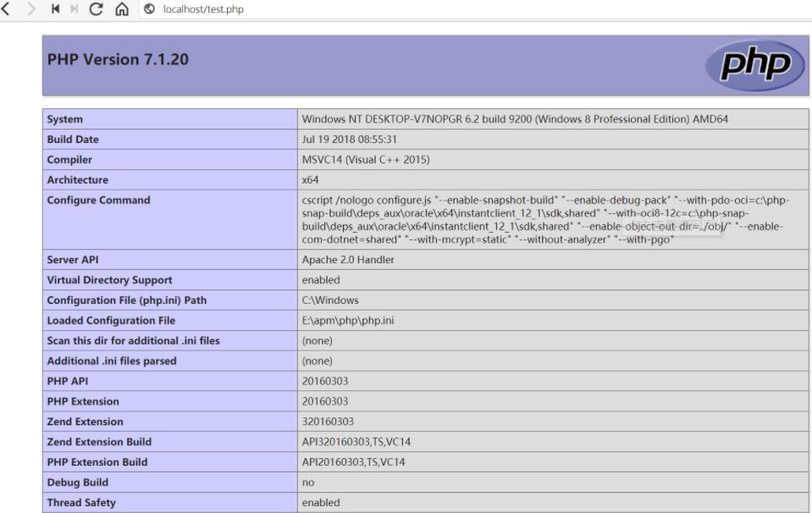812x513 pixels.
Task: Click the Compiler label
Action: pos(69,159)
